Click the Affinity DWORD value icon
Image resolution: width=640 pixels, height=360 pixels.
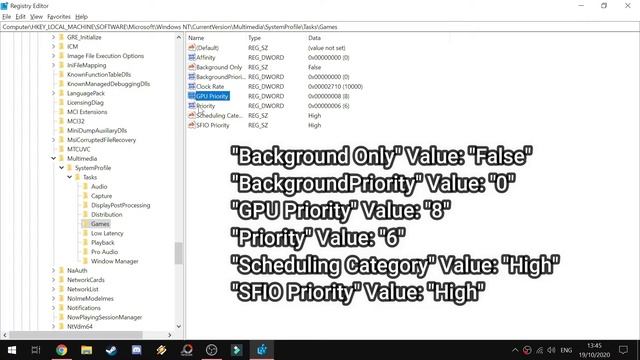[x=191, y=57]
